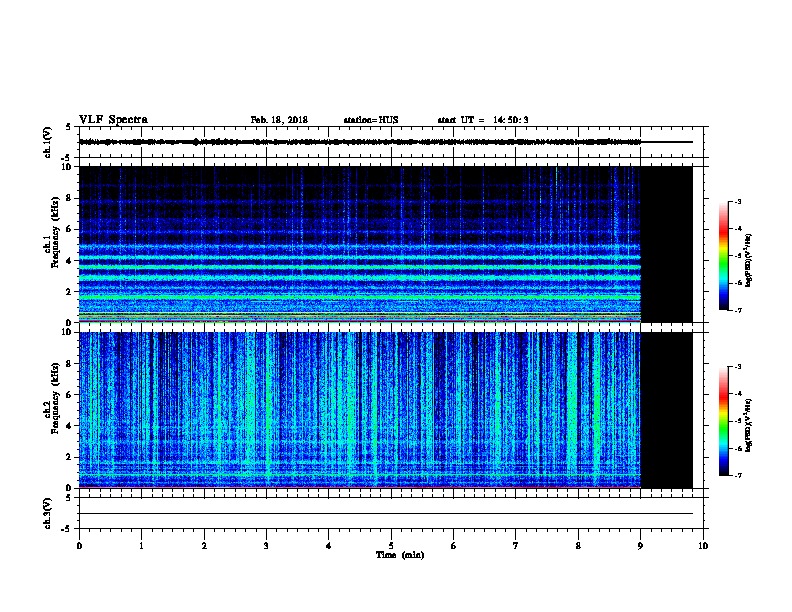The height and width of the screenshot is (612, 792).
Task: Click the "Time (min)" axis title
Action: [400, 555]
